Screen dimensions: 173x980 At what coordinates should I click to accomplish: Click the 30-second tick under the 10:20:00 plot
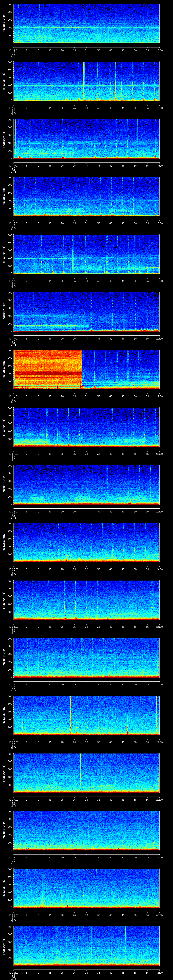[x=86, y=396]
